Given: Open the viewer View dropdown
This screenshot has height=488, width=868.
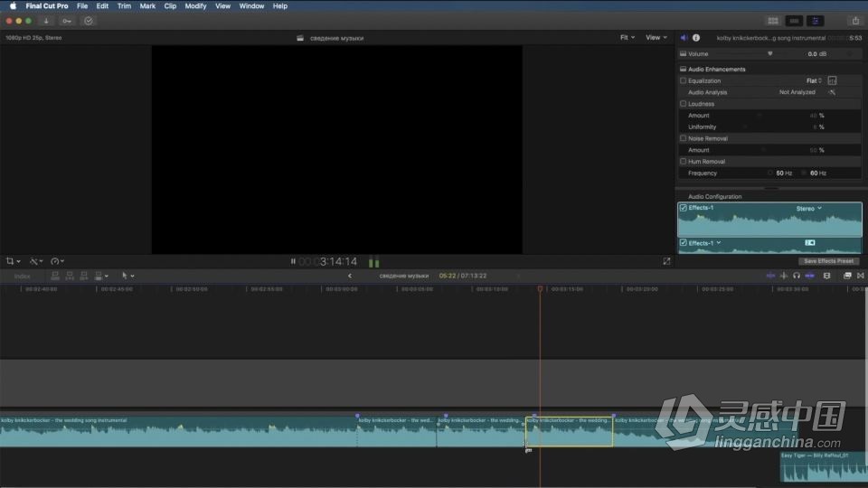Looking at the screenshot, I should tap(656, 38).
